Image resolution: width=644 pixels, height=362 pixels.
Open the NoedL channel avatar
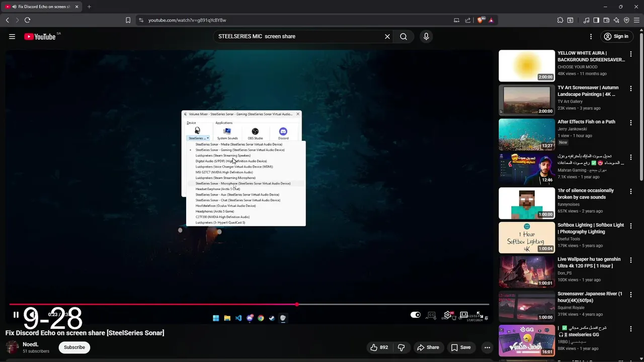tap(12, 347)
